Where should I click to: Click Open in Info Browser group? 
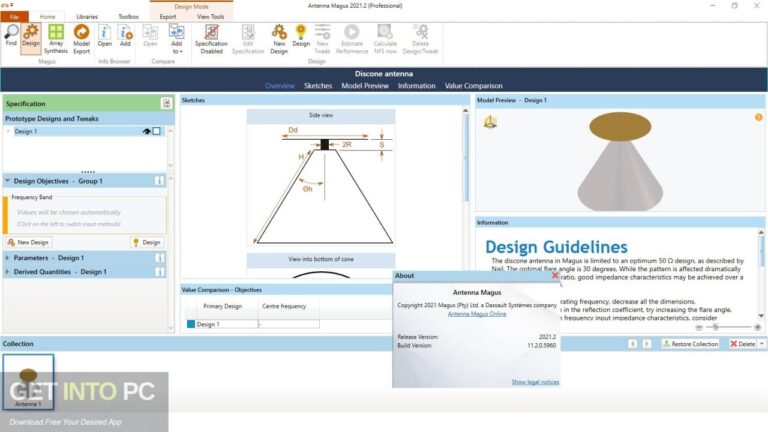[104, 35]
